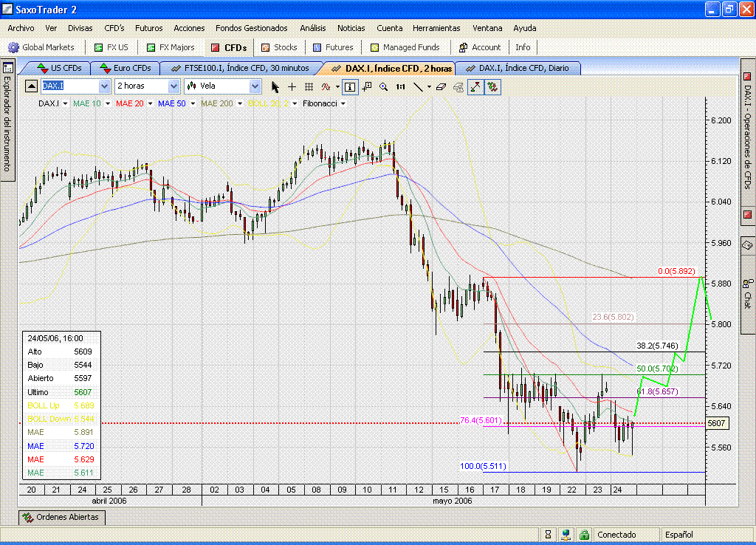Select the trend line drawing tool

click(x=418, y=87)
